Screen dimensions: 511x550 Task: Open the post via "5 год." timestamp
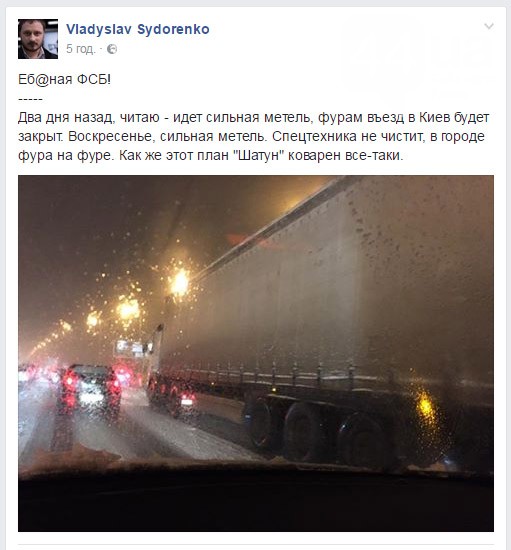(x=81, y=49)
